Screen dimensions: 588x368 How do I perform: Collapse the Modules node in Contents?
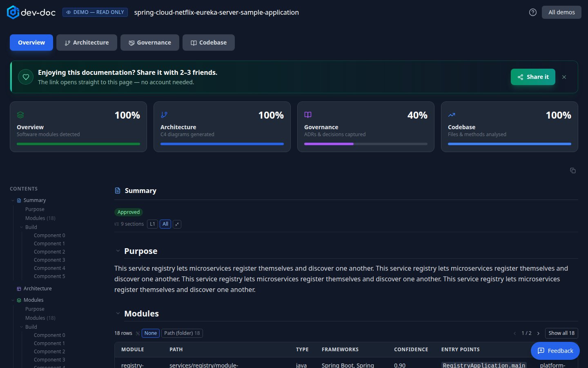coord(13,300)
